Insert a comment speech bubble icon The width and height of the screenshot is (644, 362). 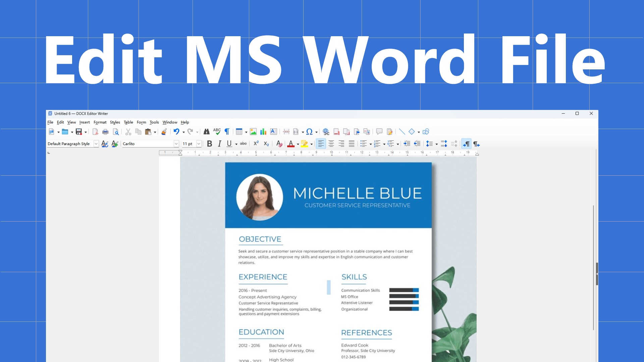[x=379, y=132]
